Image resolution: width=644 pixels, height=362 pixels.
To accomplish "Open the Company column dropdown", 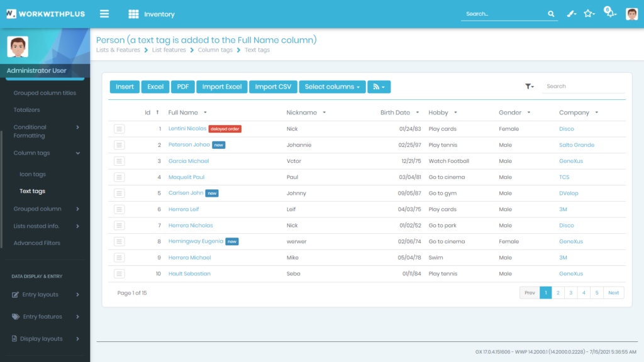I will coord(596,112).
